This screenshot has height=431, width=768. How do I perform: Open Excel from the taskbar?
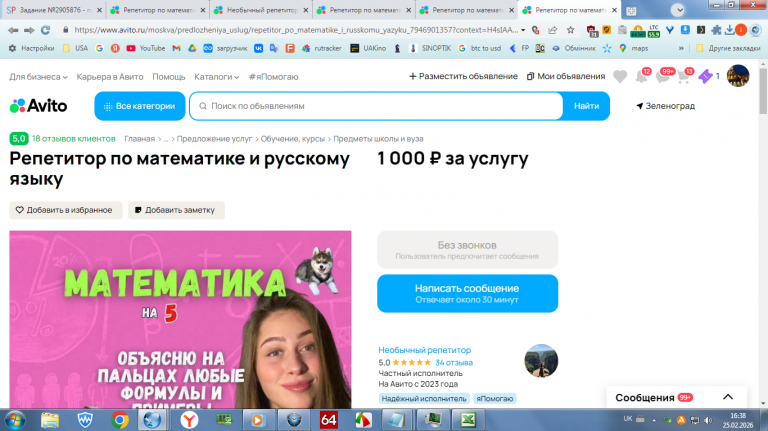(x=468, y=420)
